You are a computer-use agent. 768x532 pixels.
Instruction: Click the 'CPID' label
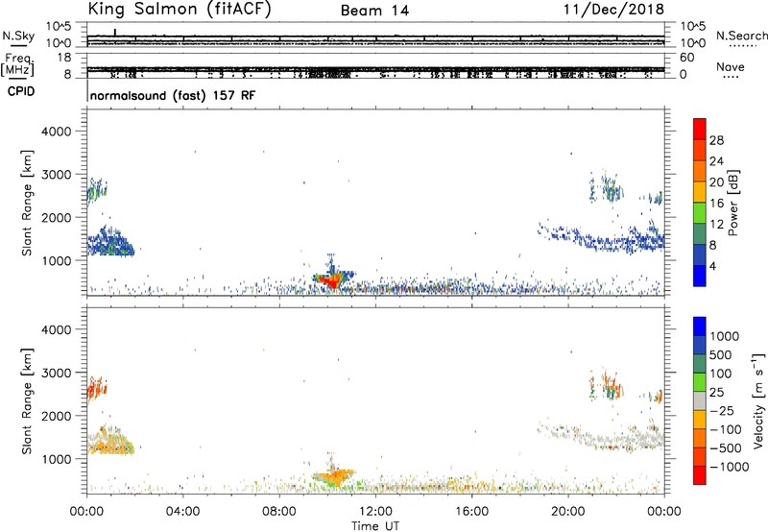pos(21,91)
